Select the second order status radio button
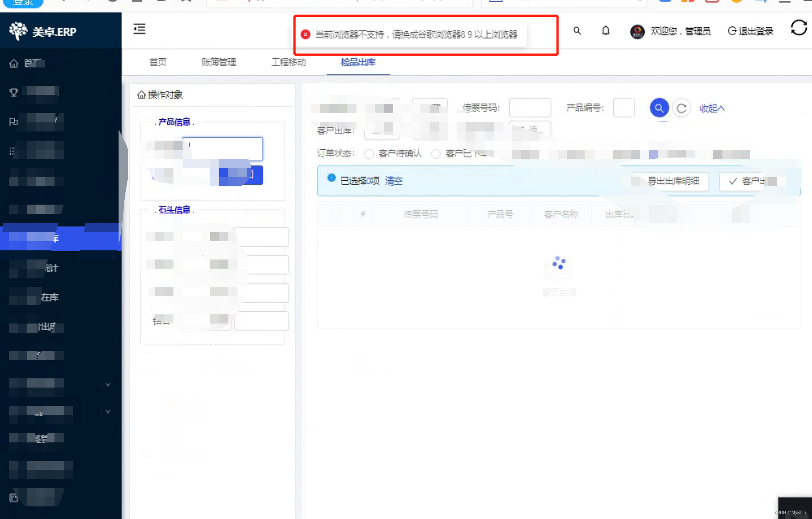Screen dimensions: 812x519 pos(435,154)
